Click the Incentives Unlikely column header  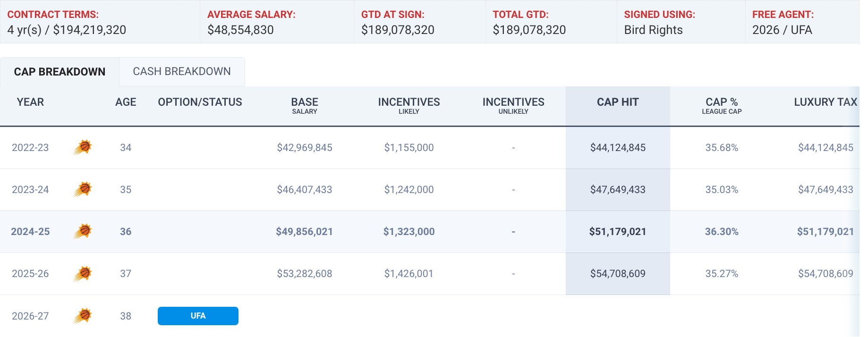pyautogui.click(x=513, y=105)
